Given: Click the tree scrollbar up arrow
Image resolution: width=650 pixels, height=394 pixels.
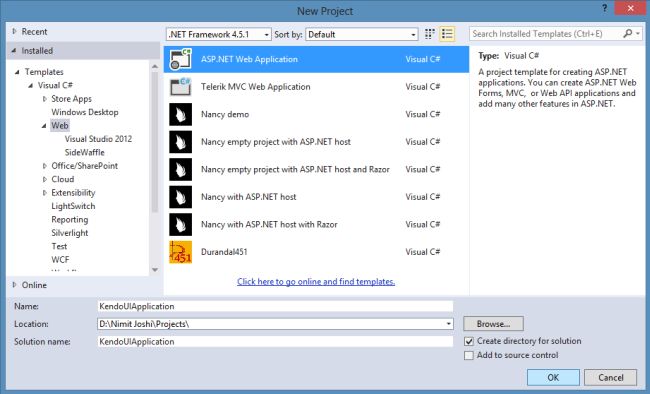Looking at the screenshot, I should tap(155, 66).
